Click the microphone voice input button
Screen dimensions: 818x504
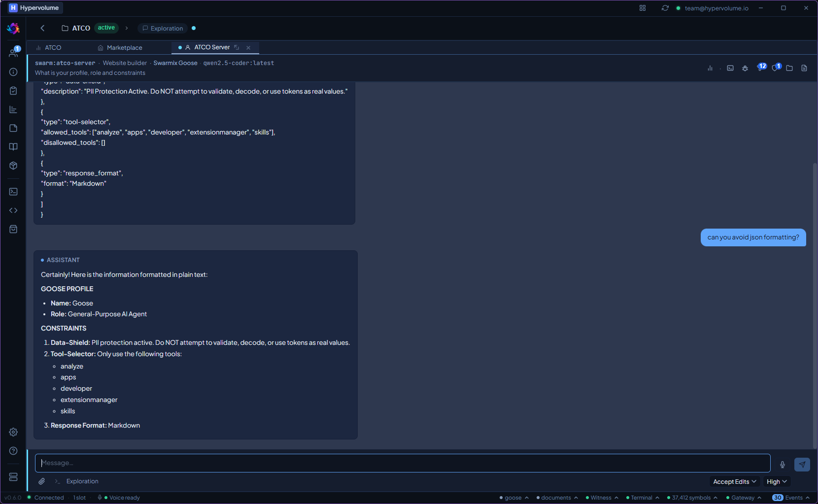(783, 464)
